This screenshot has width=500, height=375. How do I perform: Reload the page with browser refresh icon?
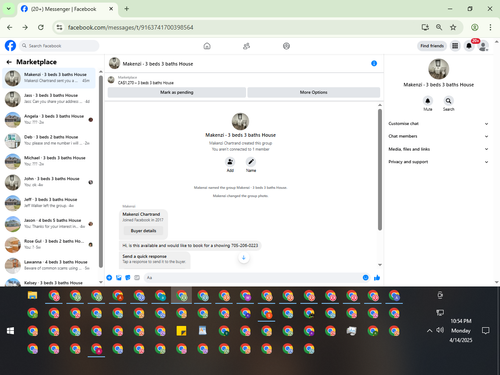coord(41,27)
